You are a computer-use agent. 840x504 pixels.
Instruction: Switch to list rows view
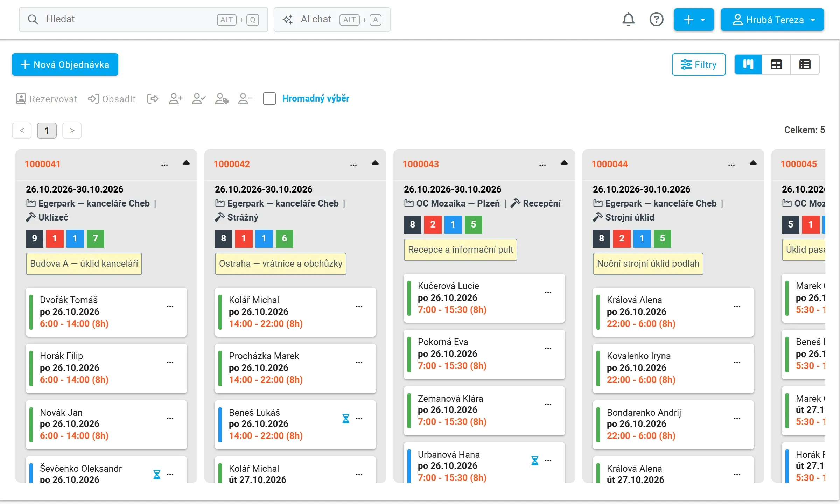point(805,64)
